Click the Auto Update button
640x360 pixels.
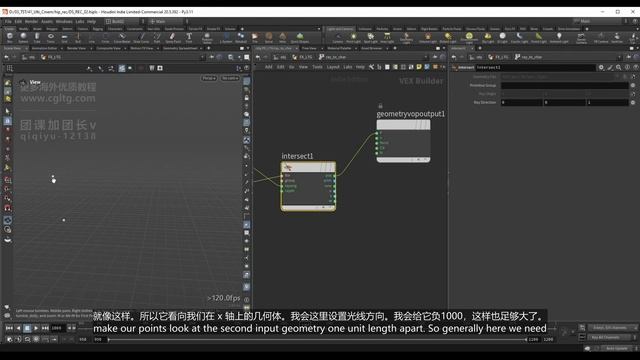pos(616,349)
